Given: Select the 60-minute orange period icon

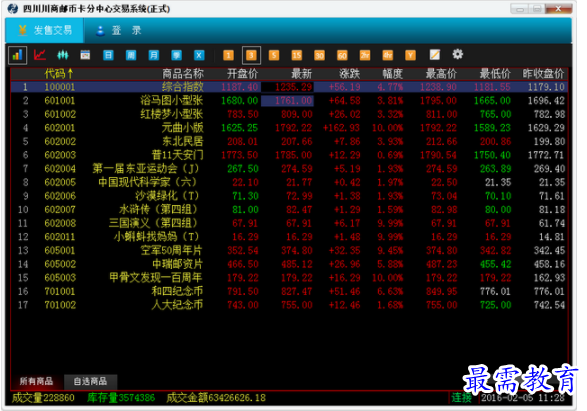Looking at the screenshot, I should (342, 55).
